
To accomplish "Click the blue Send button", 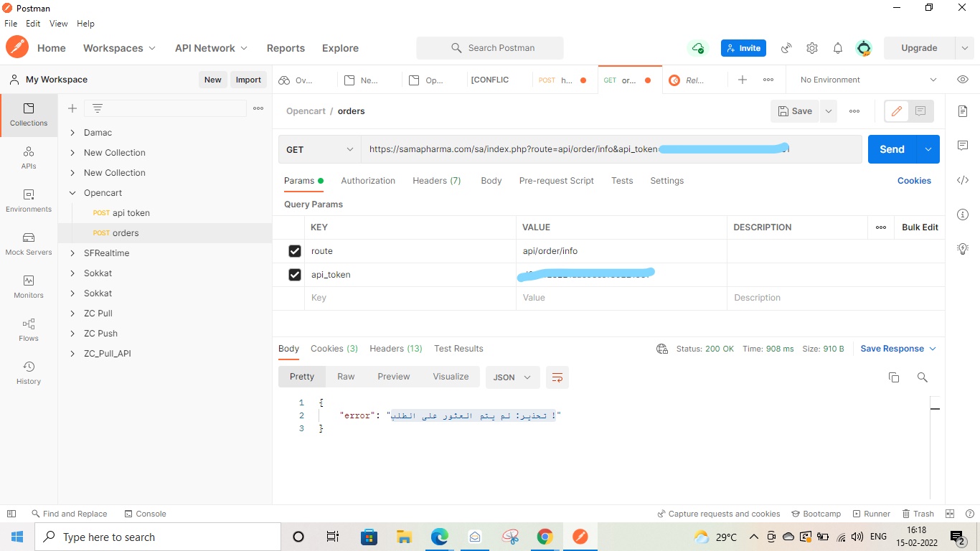I will point(892,149).
